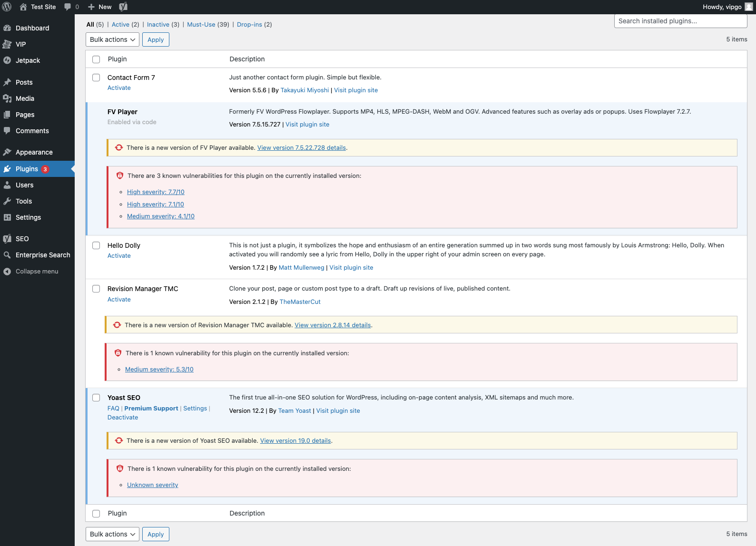View version 2.8.14 details link
Screen dimensions: 756x546
[x=333, y=325]
